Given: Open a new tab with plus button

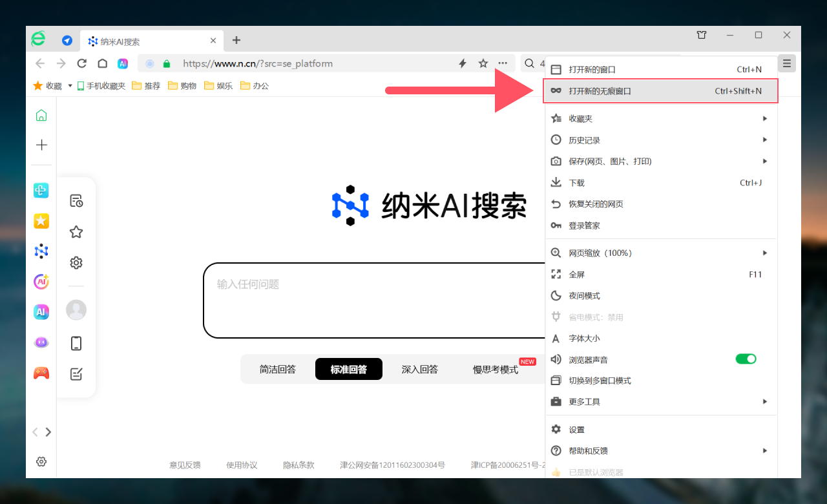Looking at the screenshot, I should (x=236, y=40).
